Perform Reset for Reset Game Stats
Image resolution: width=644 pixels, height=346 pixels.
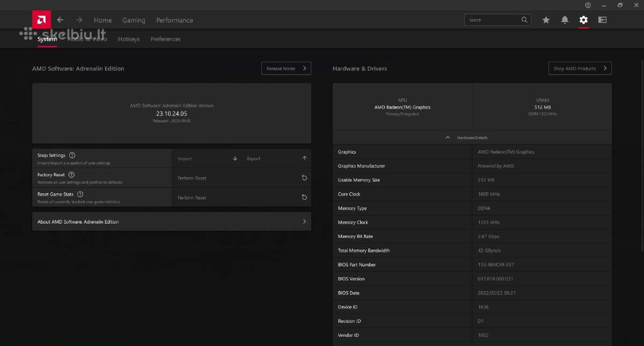tap(241, 197)
